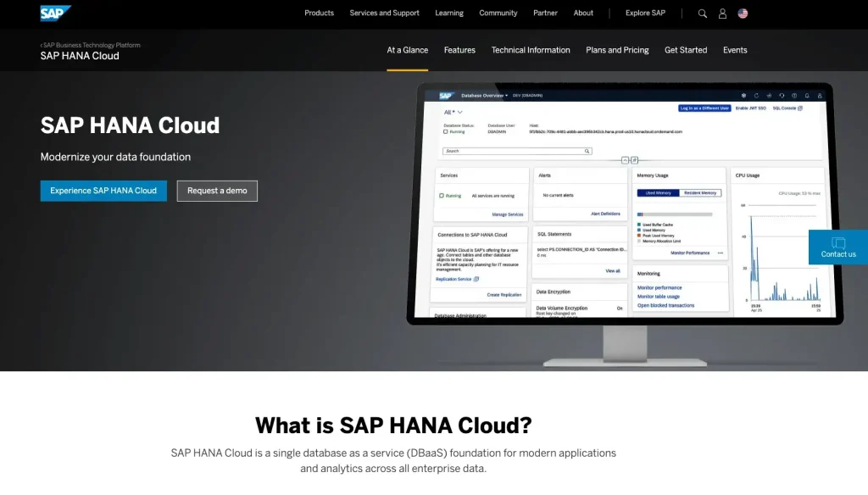The height and width of the screenshot is (495, 868).
Task: Select Resident Memory toggle in Memory Usage card
Action: click(x=700, y=192)
